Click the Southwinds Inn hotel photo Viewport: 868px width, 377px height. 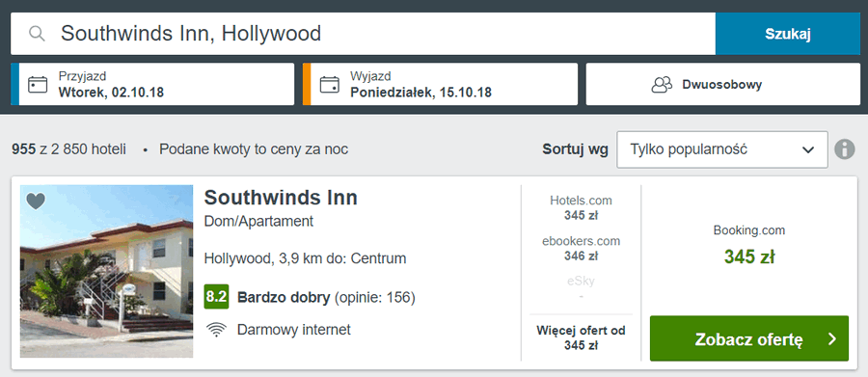point(107,271)
